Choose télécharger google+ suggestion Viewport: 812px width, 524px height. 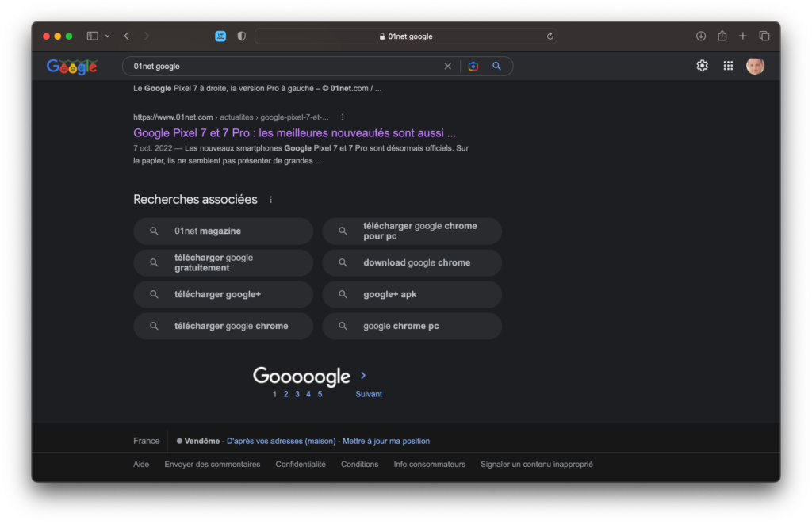click(223, 294)
